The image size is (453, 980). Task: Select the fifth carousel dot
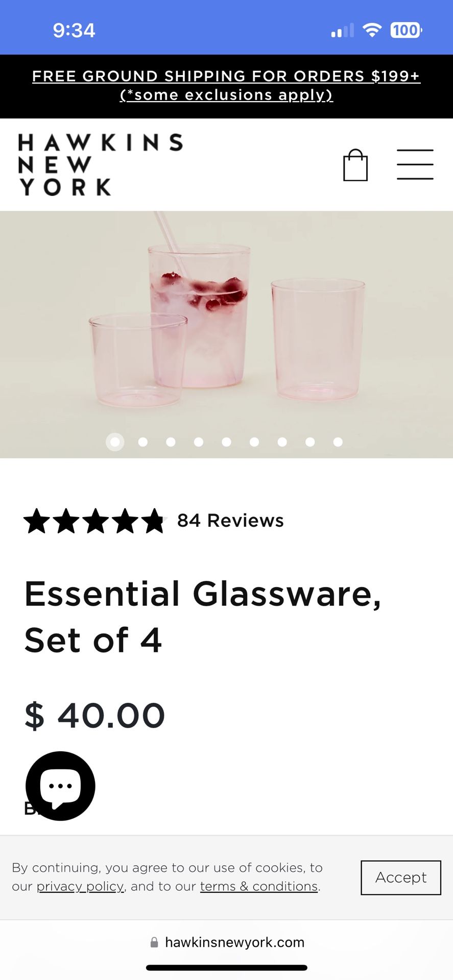pyautogui.click(x=226, y=442)
